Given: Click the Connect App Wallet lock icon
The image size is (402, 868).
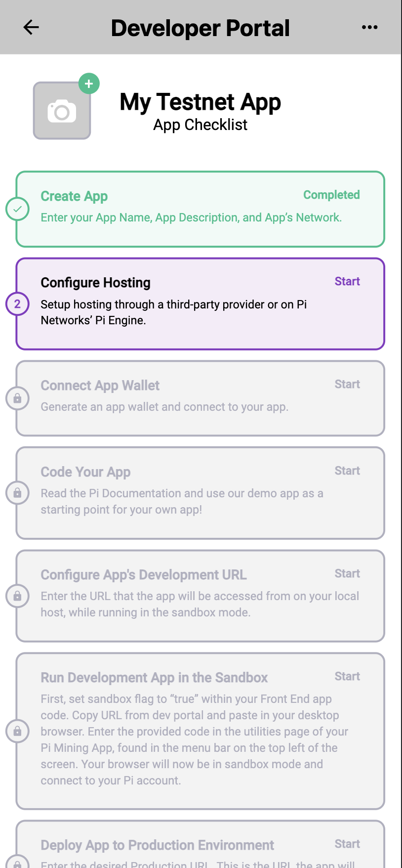Looking at the screenshot, I should tap(17, 398).
